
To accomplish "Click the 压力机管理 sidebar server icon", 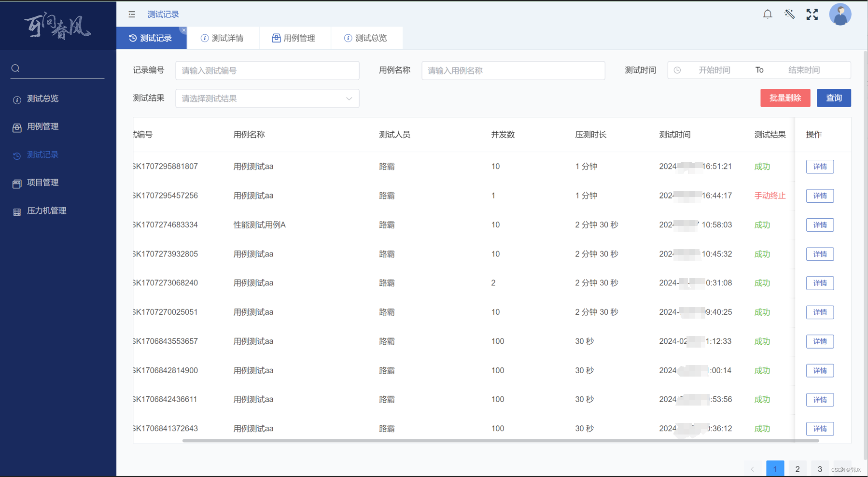I will click(x=17, y=211).
